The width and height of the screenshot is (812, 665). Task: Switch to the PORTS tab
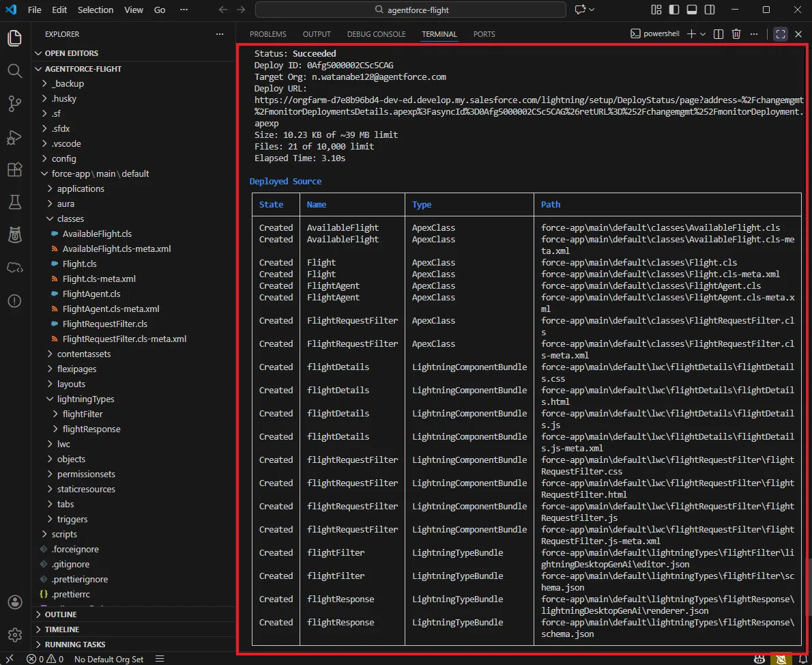pos(484,34)
